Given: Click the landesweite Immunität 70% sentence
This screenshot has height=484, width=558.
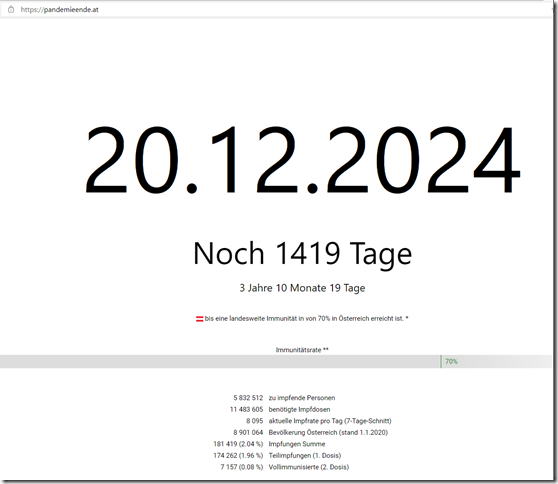Looking at the screenshot, I should point(306,319).
